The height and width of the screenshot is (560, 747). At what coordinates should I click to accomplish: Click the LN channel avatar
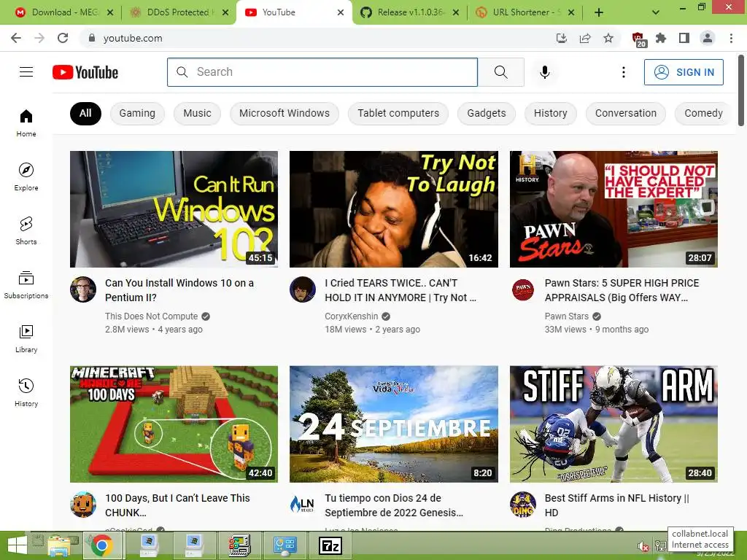tap(303, 505)
